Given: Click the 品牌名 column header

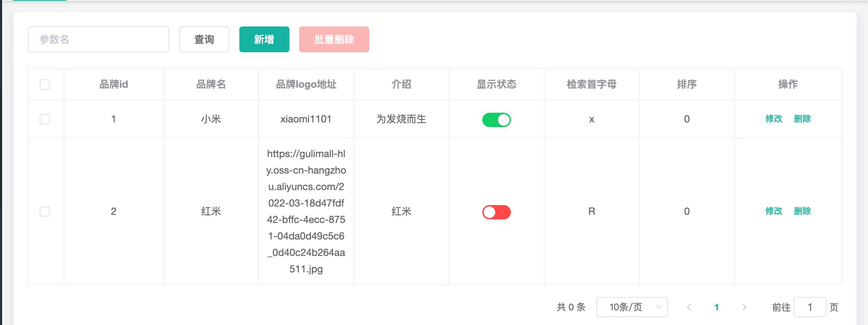Looking at the screenshot, I should pyautogui.click(x=211, y=84).
